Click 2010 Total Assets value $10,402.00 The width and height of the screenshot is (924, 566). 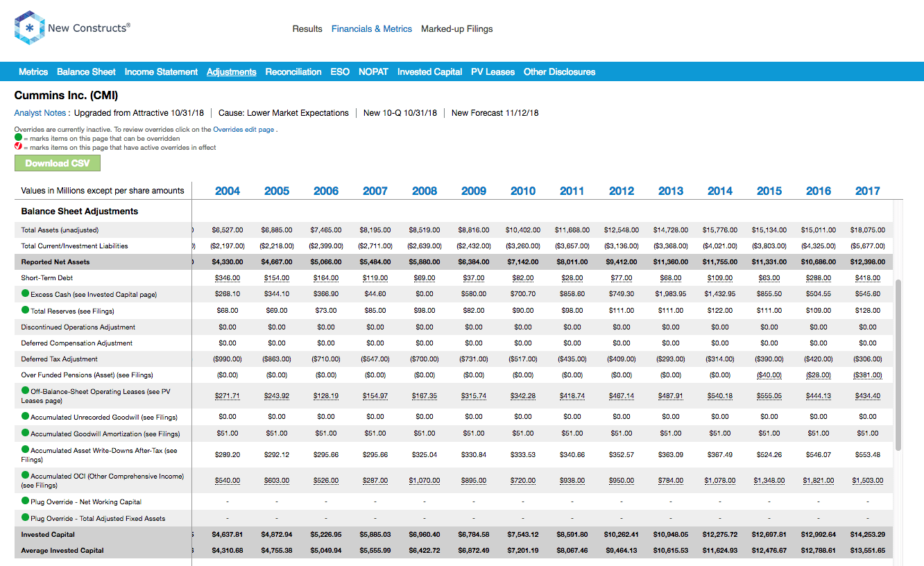pyautogui.click(x=523, y=230)
